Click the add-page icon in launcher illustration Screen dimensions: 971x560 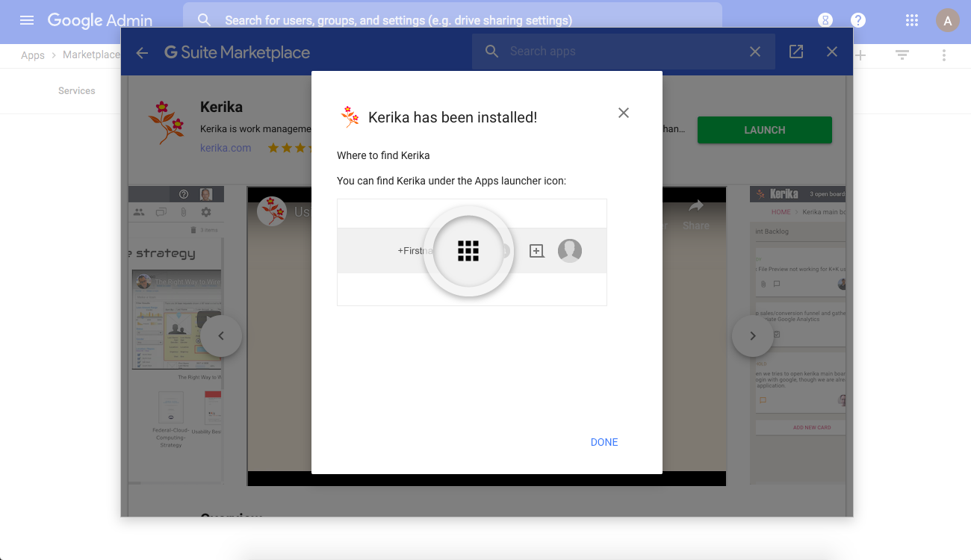[x=536, y=251]
